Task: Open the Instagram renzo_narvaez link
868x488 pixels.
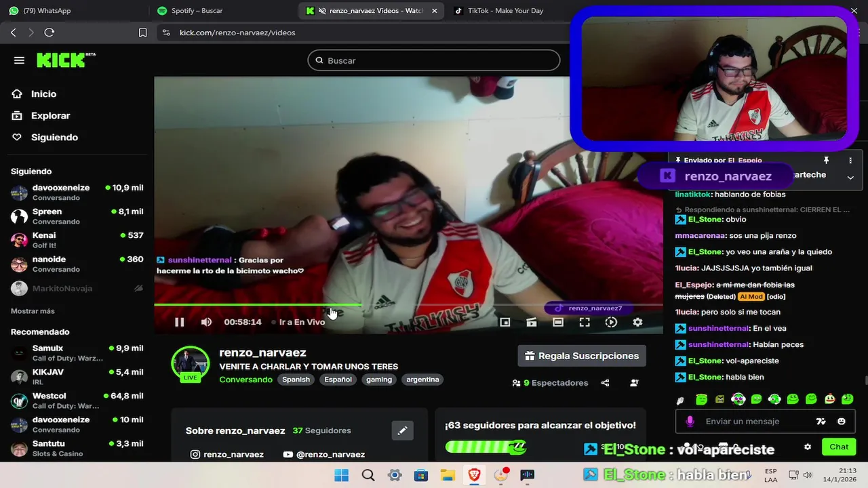Action: click(227, 454)
